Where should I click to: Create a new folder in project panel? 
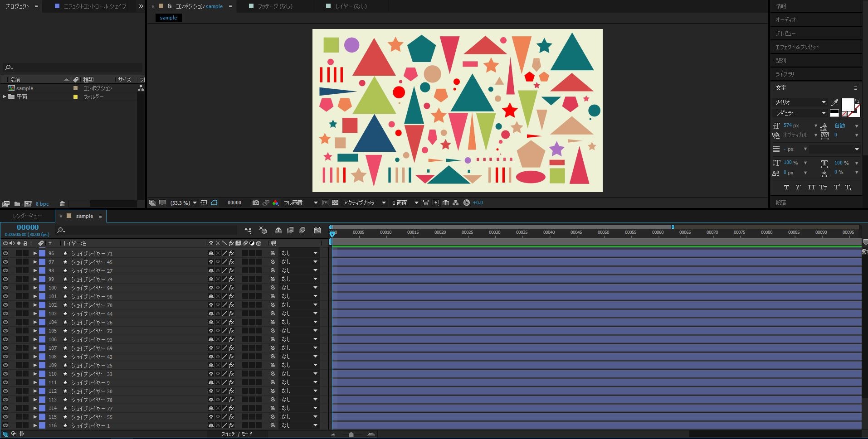[x=17, y=204]
